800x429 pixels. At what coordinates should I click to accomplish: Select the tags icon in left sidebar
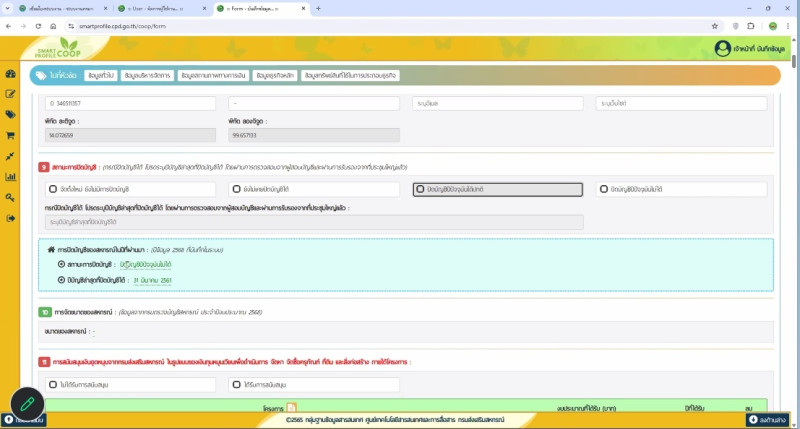[x=10, y=115]
